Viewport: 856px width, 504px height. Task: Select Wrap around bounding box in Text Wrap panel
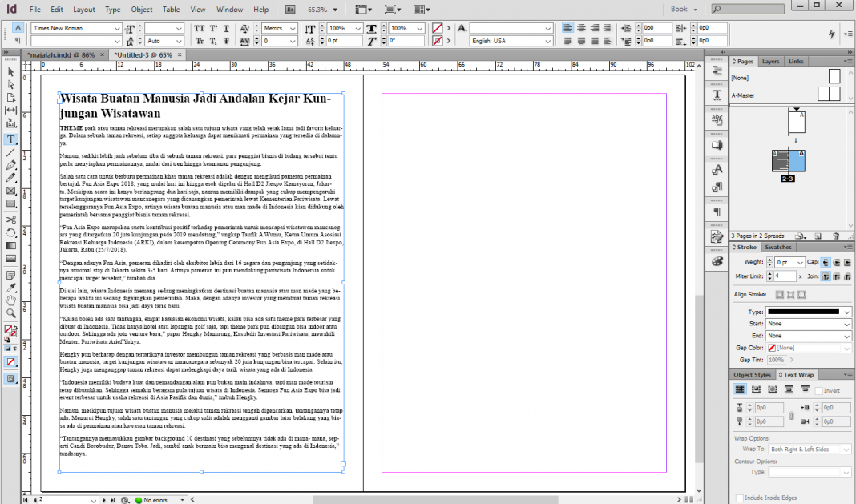pyautogui.click(x=756, y=389)
